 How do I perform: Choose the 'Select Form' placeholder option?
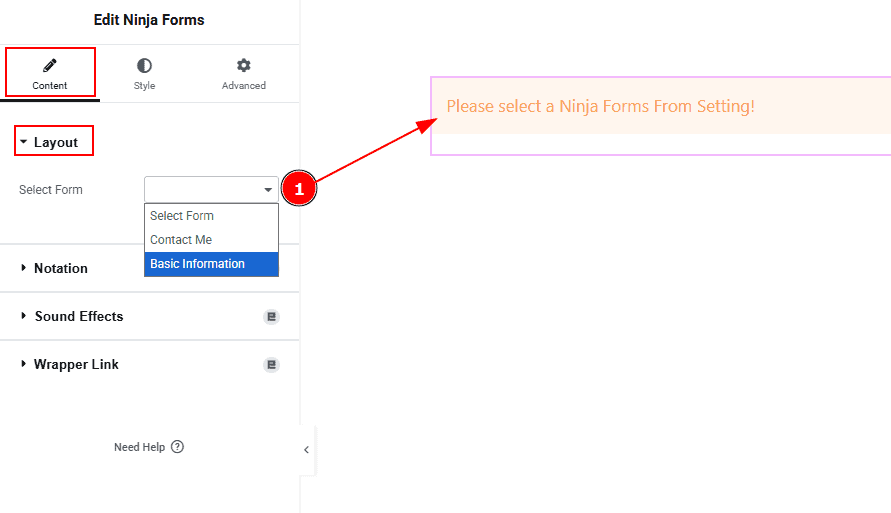(x=211, y=216)
